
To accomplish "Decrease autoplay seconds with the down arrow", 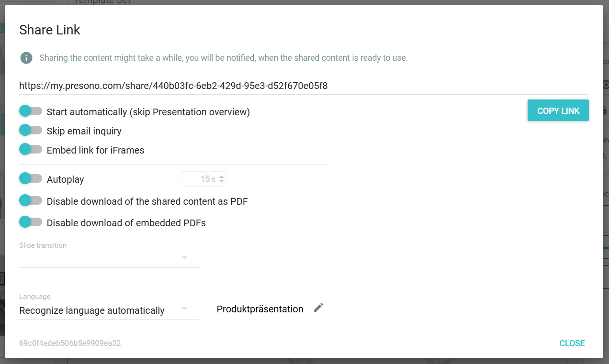I will [x=221, y=182].
